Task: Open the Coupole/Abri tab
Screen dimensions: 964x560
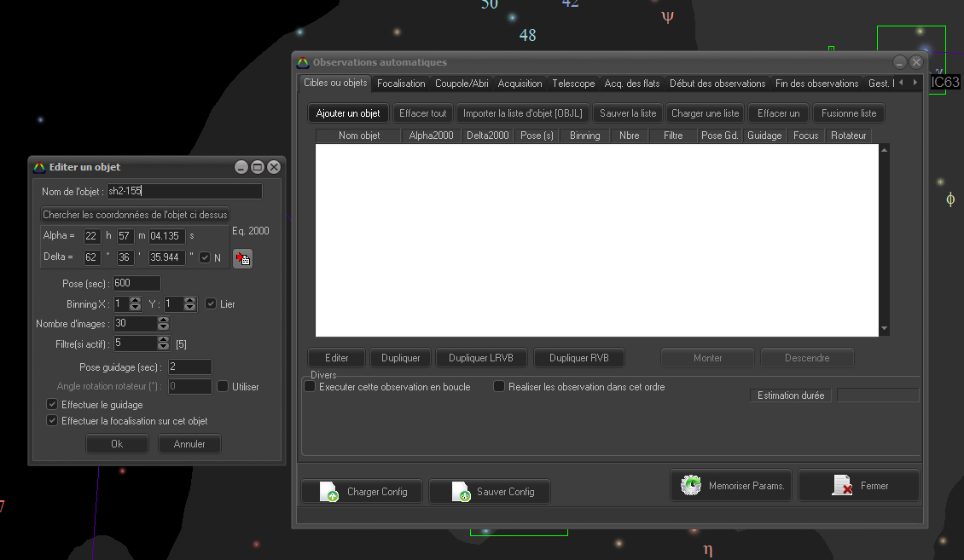Action: point(462,84)
